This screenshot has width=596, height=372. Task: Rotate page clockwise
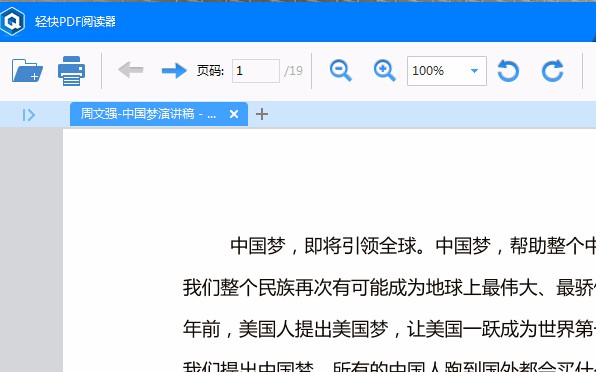click(552, 71)
